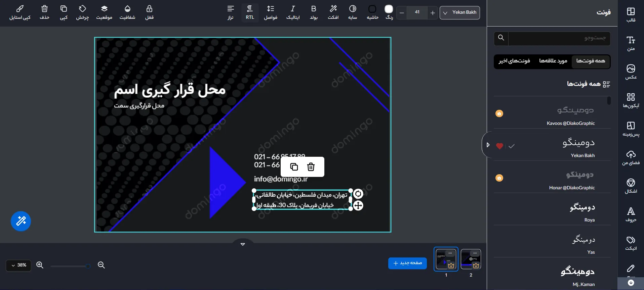This screenshot has height=290, width=644.
Task: Click the zoom in magnifier
Action: coord(40,265)
